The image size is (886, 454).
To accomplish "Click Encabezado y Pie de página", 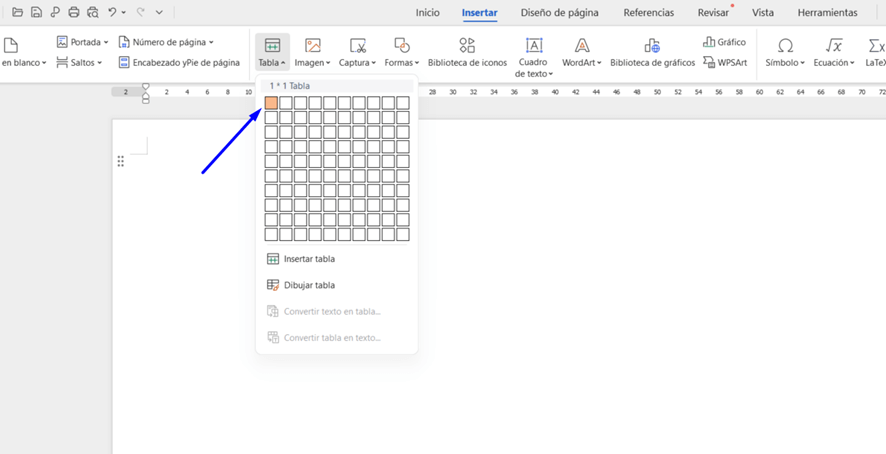I will point(179,62).
